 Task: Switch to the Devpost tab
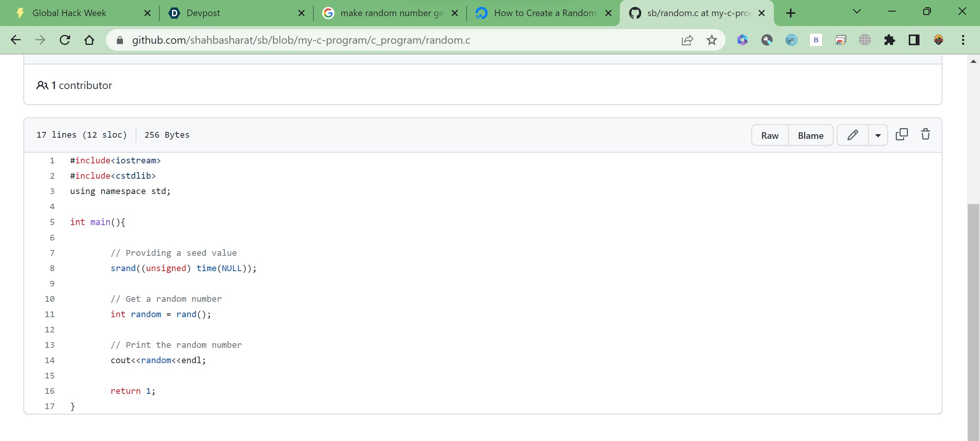tap(203, 13)
